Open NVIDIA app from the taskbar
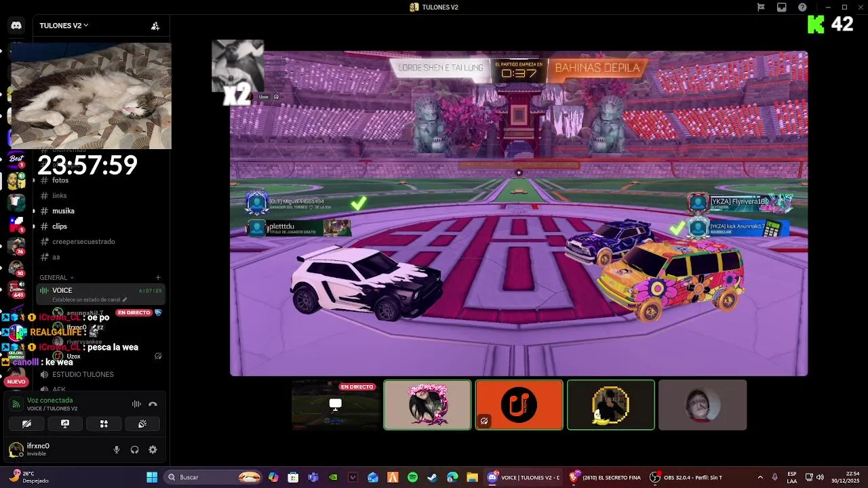The image size is (868, 488). (x=333, y=477)
